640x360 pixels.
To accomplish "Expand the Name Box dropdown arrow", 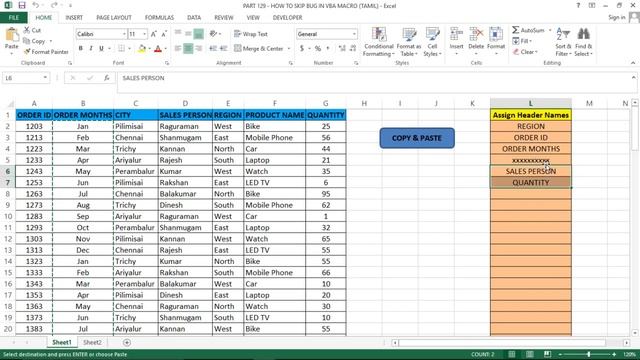I will tap(45, 78).
